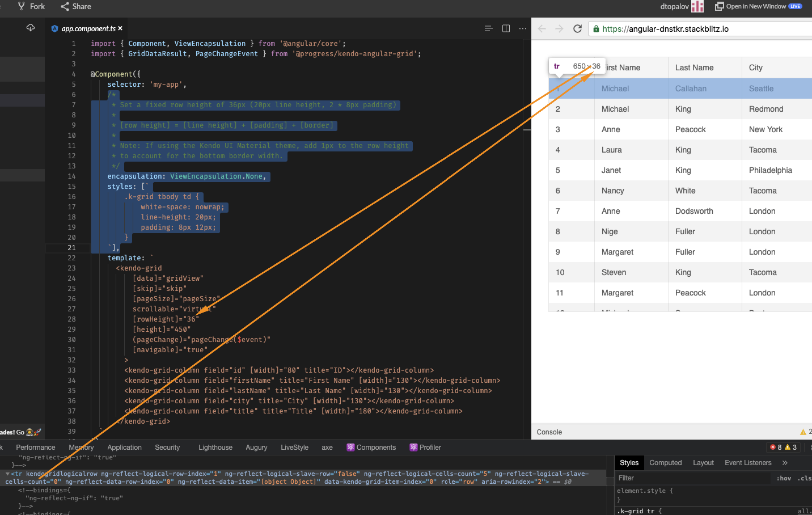Image resolution: width=812 pixels, height=515 pixels.
Task: Click Open in New Window link
Action: [x=756, y=6]
